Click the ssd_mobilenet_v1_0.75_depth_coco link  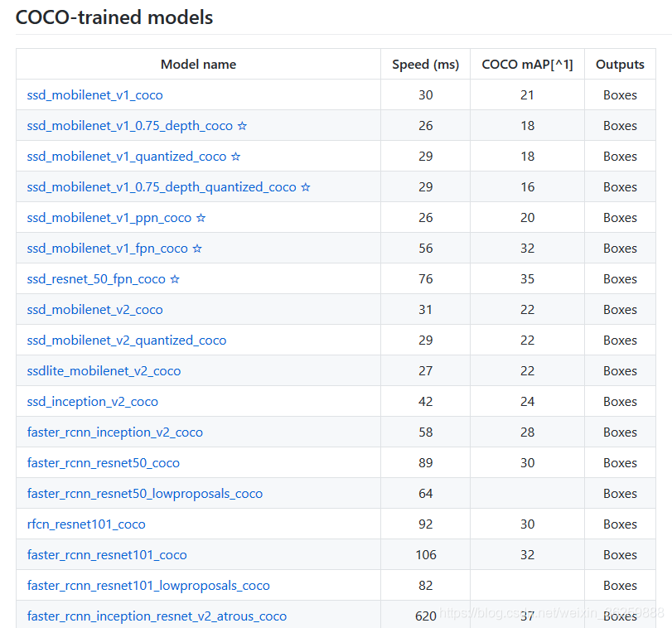pyautogui.click(x=130, y=126)
